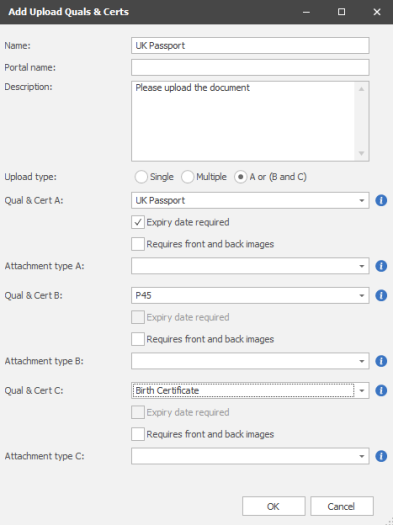Select the A or (B and C) option
The height and width of the screenshot is (525, 393).
(x=240, y=177)
